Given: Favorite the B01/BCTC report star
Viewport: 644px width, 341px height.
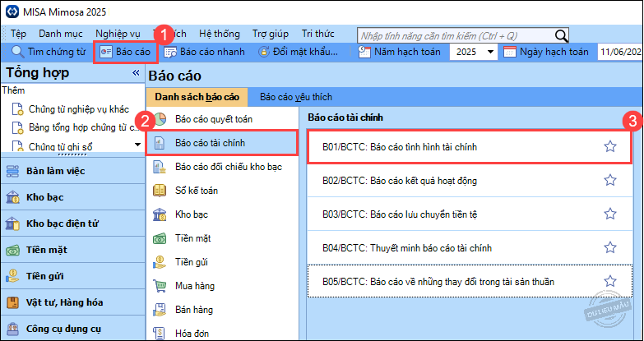Looking at the screenshot, I should tap(610, 146).
